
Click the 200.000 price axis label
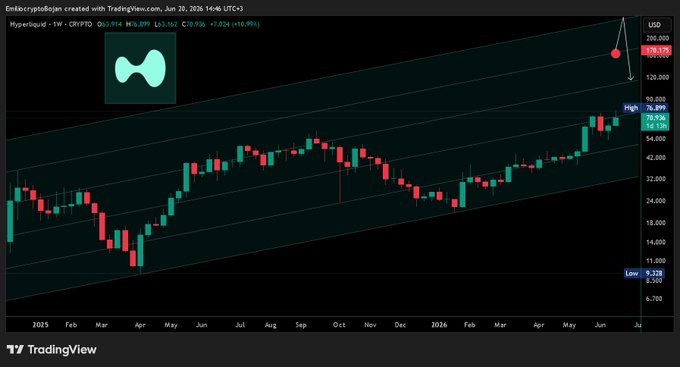coord(657,38)
